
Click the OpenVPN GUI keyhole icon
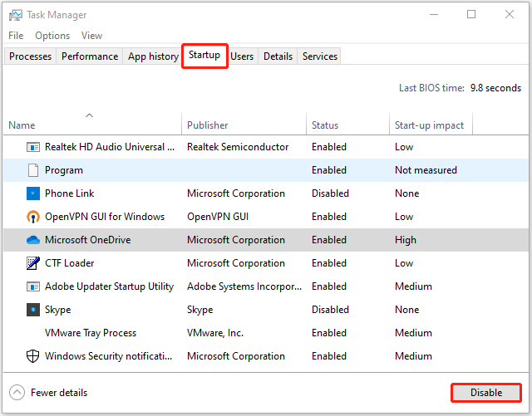(33, 217)
